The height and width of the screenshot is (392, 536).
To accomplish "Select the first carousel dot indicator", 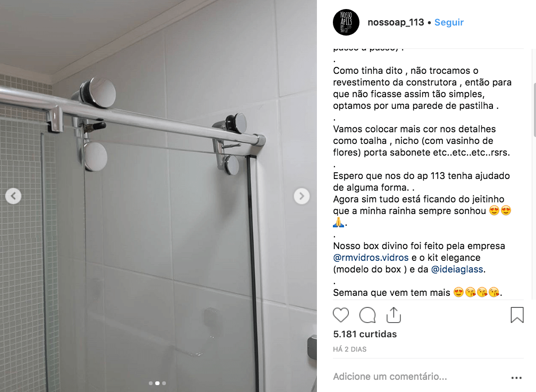I will (151, 383).
